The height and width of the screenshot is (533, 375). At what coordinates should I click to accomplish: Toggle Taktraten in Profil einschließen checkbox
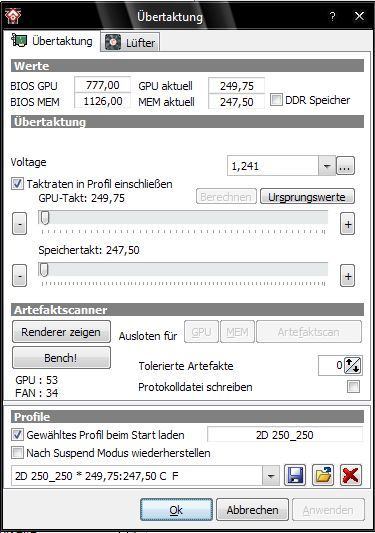point(17,184)
